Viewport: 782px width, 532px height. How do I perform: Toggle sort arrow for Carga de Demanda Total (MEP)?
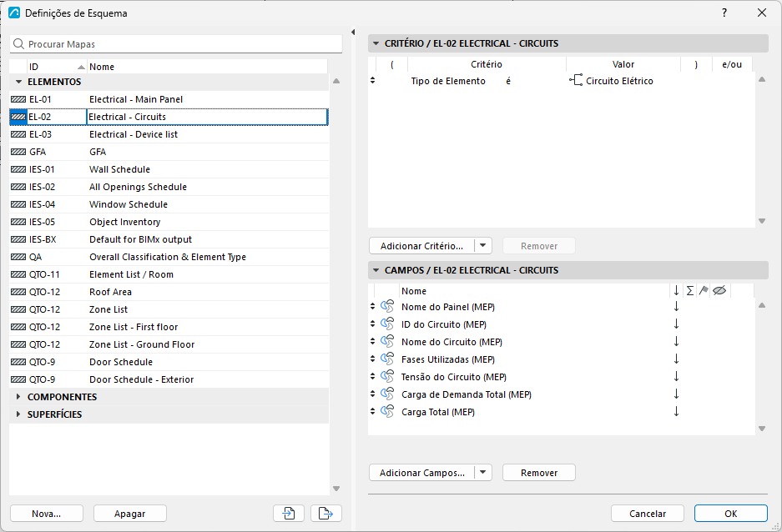pyautogui.click(x=676, y=394)
